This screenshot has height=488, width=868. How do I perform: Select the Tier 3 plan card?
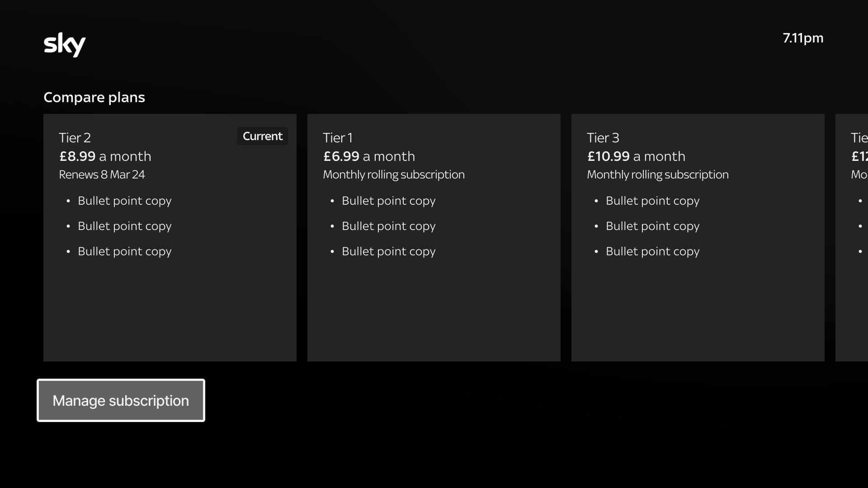(698, 298)
